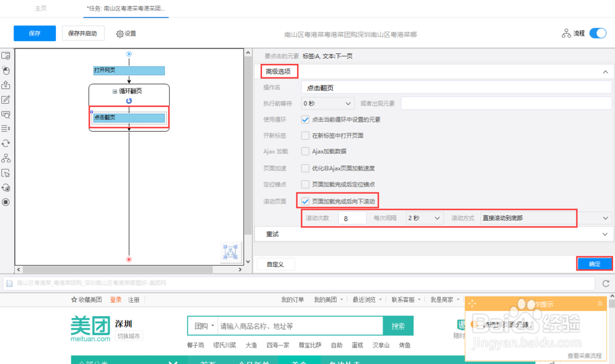Click the blue start node circle

pyautogui.click(x=129, y=54)
